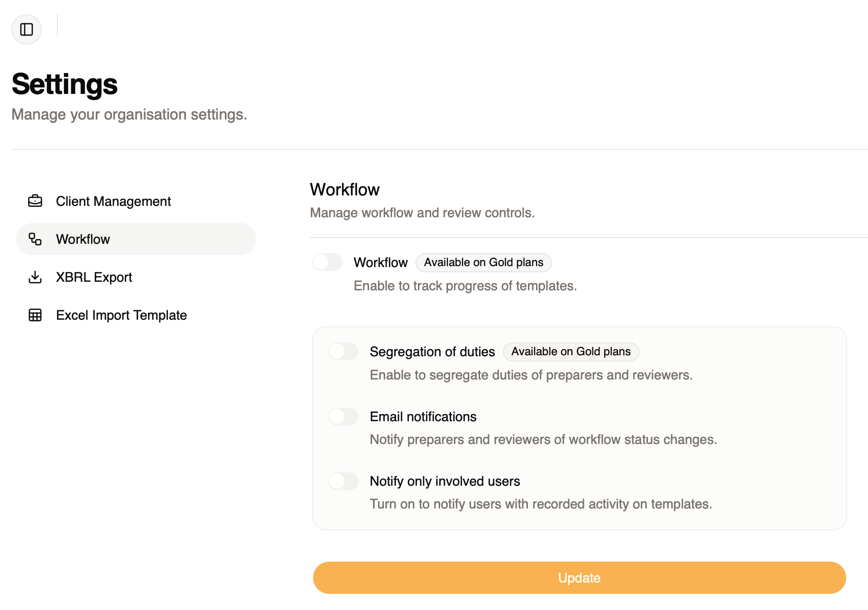
Task: Open the Client Management settings section
Action: (113, 201)
